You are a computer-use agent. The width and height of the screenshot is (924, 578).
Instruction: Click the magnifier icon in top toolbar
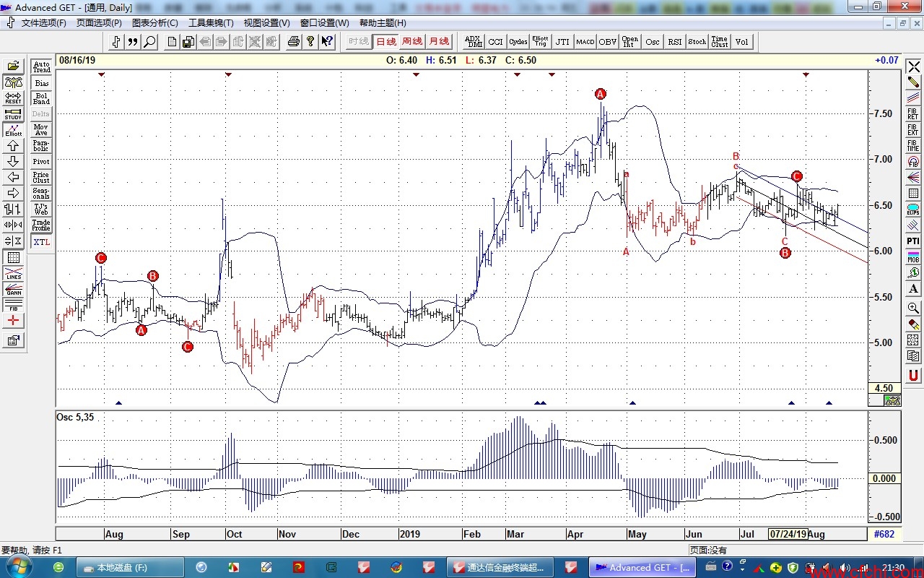pyautogui.click(x=149, y=42)
